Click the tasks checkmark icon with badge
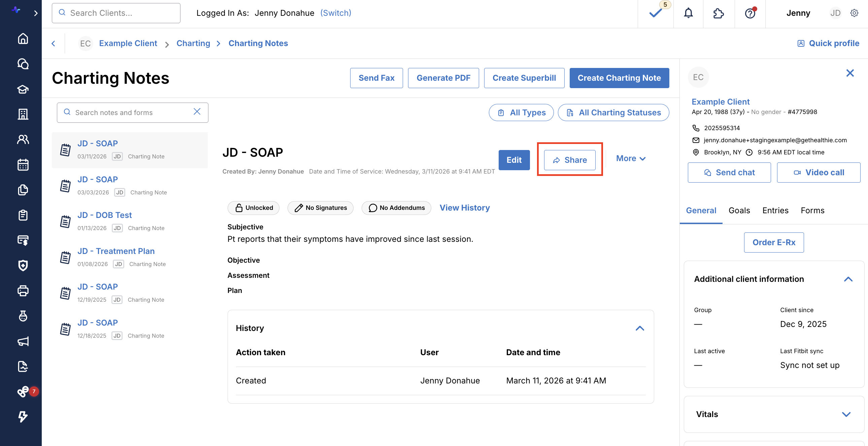The height and width of the screenshot is (446, 868). (656, 13)
